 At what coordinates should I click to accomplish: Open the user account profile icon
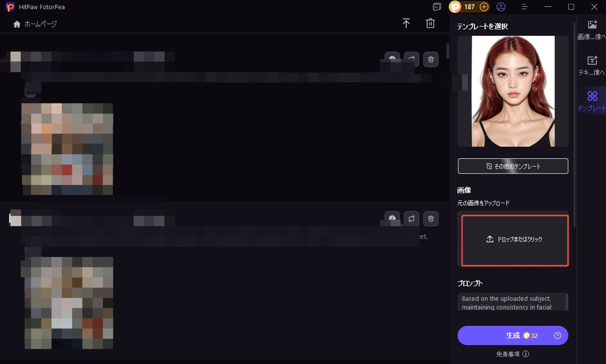click(501, 7)
